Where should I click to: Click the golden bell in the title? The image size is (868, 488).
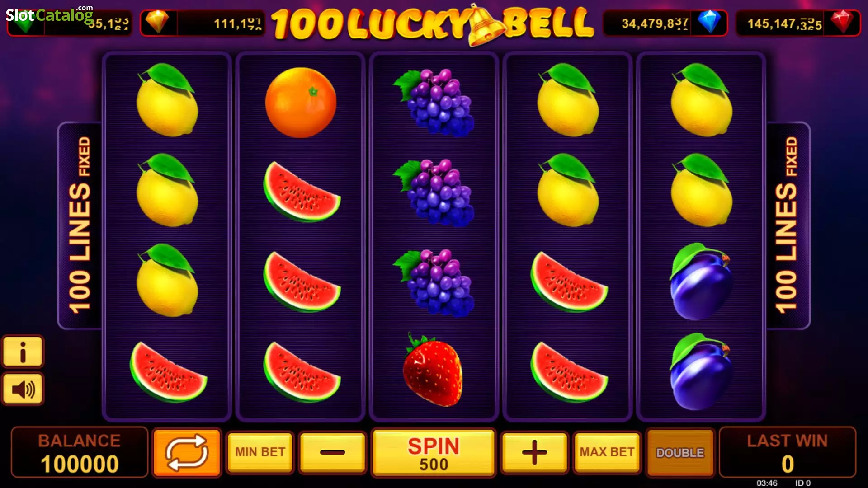pyautogui.click(x=486, y=26)
